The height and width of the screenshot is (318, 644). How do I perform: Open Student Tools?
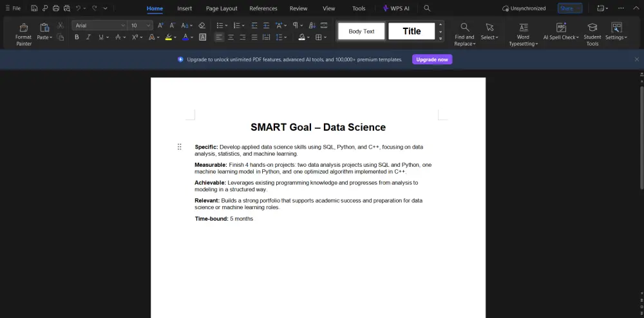pos(592,34)
